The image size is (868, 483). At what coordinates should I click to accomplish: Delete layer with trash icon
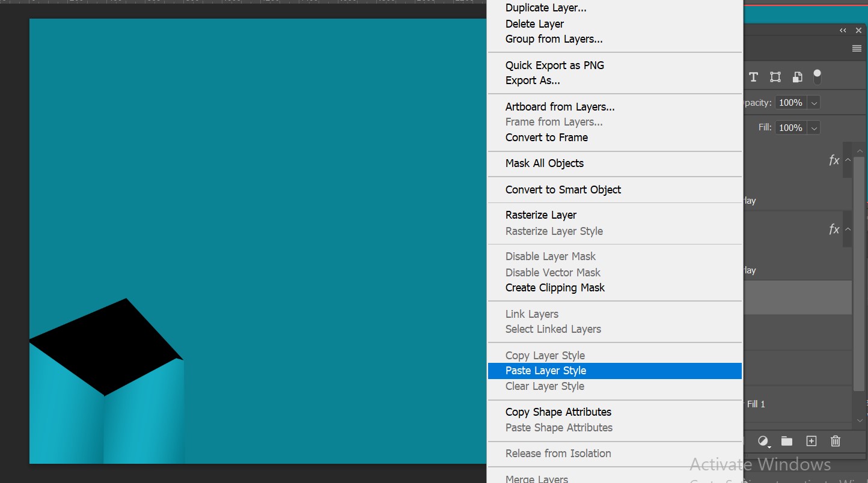[x=836, y=442]
